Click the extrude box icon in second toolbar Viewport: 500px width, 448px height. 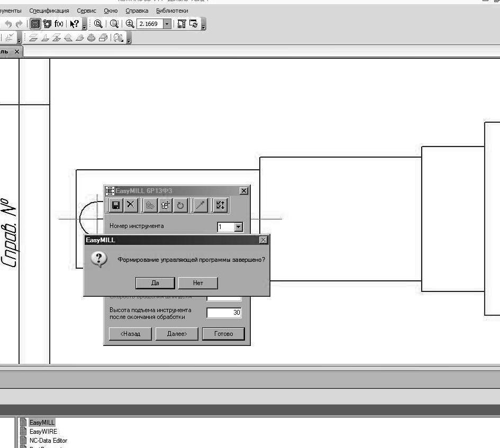pos(103,38)
